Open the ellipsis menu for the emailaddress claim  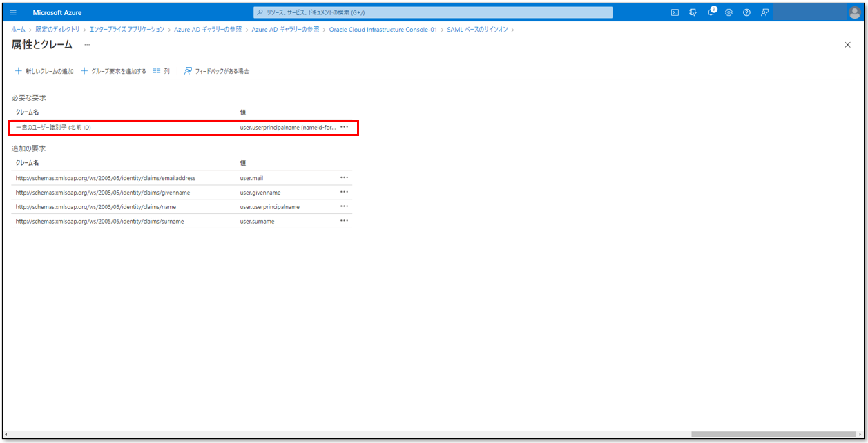[x=344, y=177]
